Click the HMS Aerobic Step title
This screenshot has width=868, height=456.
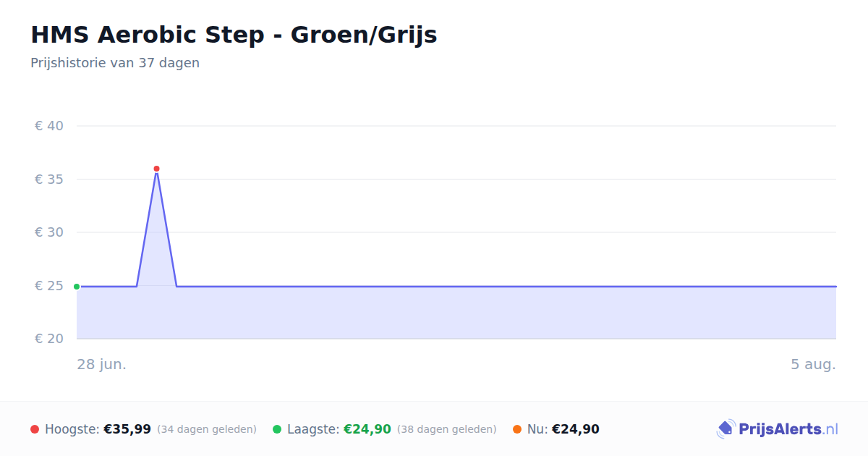point(234,35)
